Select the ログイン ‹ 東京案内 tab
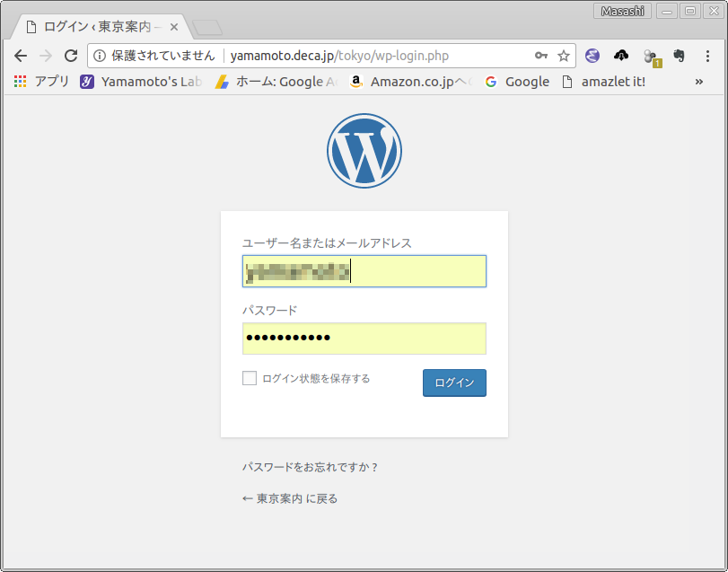The image size is (728, 572). (101, 27)
